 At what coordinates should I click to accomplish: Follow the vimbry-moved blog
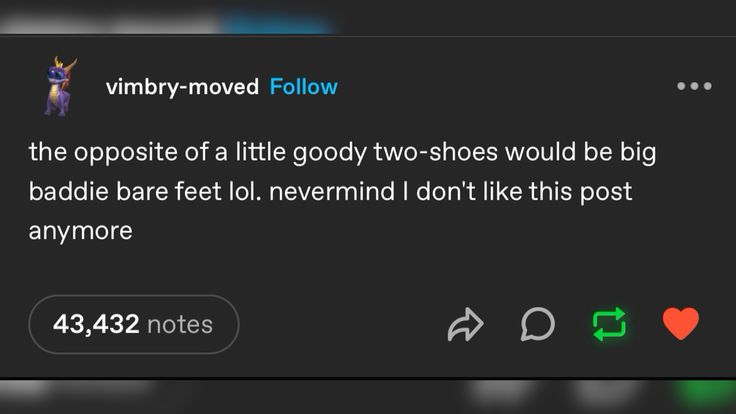(x=304, y=87)
